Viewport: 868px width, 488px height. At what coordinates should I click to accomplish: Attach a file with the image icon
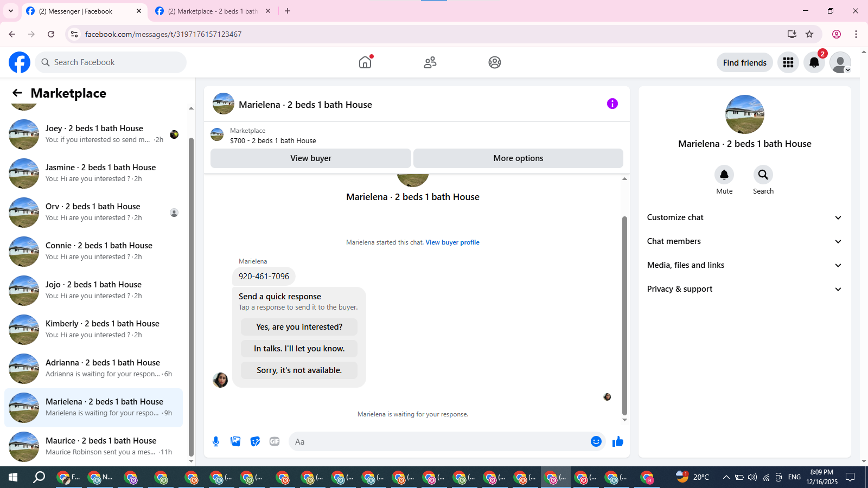[235, 441]
